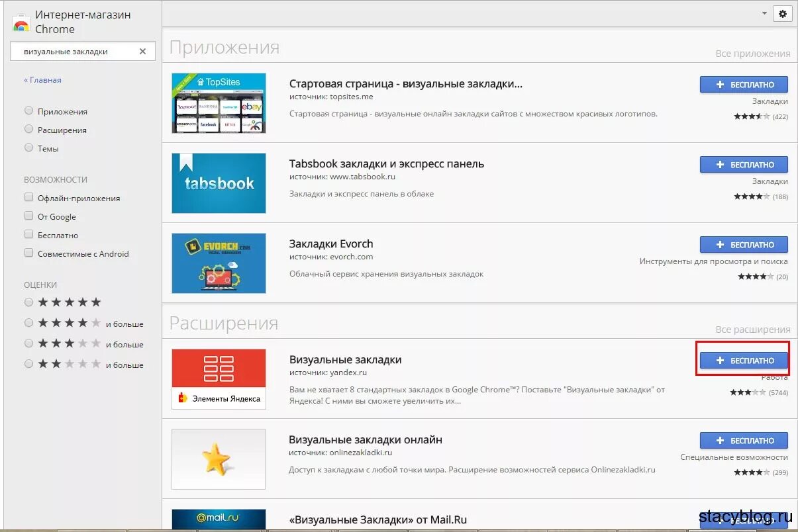Open 'Закладки Evorch' title
798x532 pixels.
pos(331,244)
